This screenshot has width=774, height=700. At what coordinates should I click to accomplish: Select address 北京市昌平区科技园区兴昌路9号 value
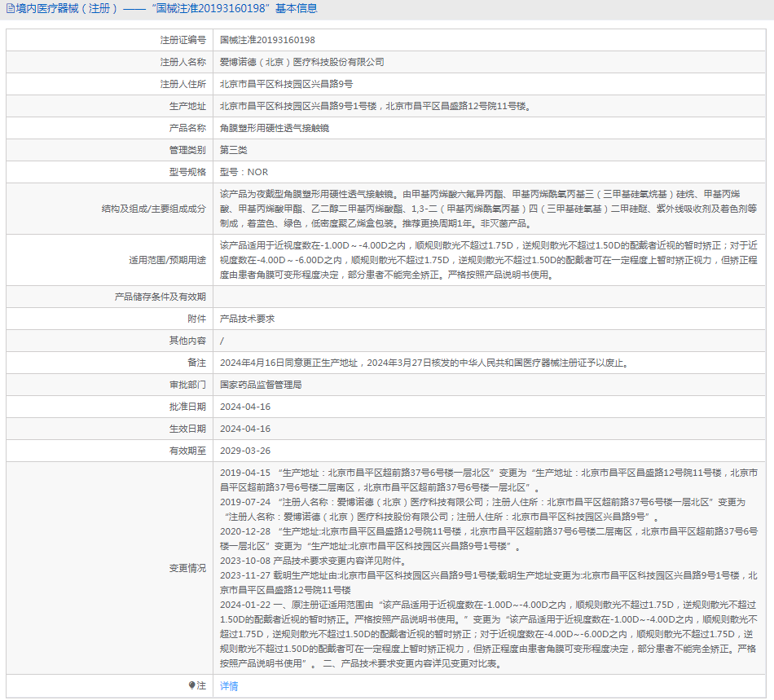[x=286, y=84]
